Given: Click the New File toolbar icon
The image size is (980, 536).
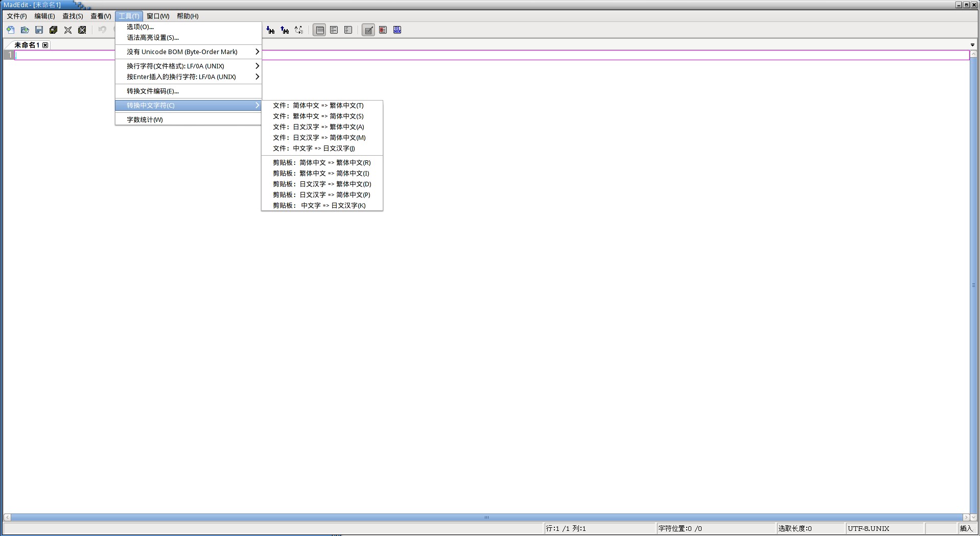Looking at the screenshot, I should pyautogui.click(x=10, y=30).
